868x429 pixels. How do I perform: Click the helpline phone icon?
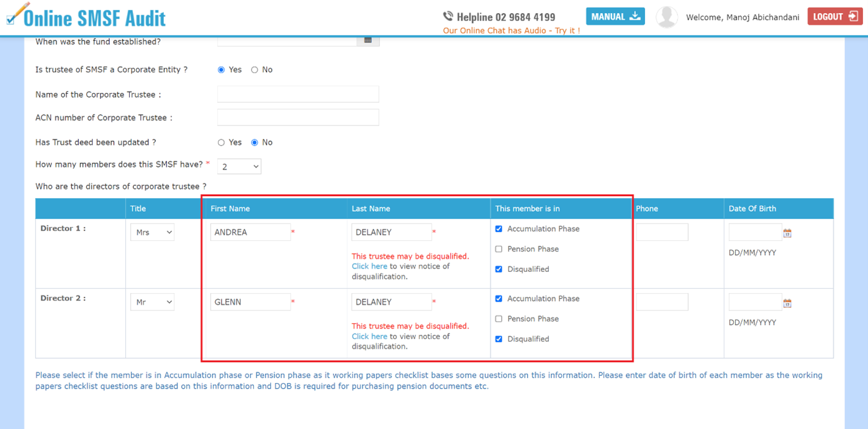(x=448, y=16)
